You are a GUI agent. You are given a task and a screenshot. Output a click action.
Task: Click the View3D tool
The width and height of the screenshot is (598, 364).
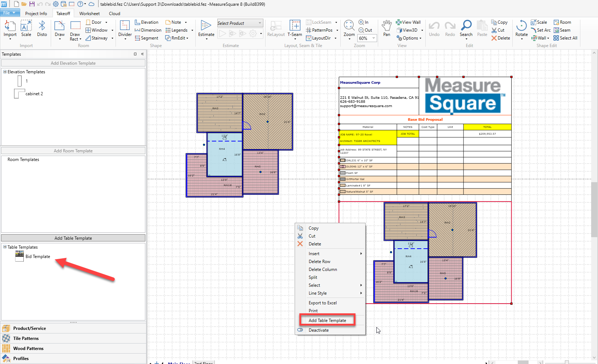pyautogui.click(x=407, y=30)
